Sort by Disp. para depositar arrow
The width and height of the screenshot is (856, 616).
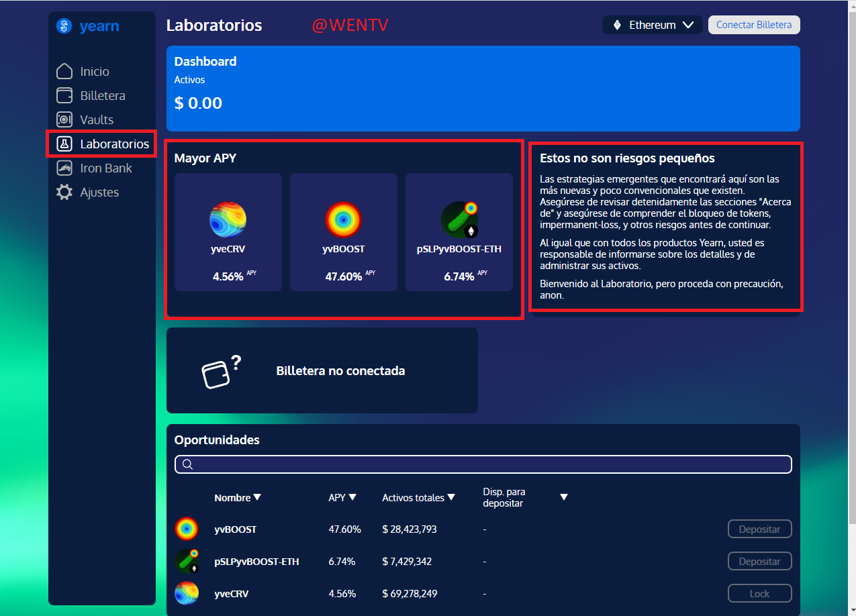(x=564, y=497)
